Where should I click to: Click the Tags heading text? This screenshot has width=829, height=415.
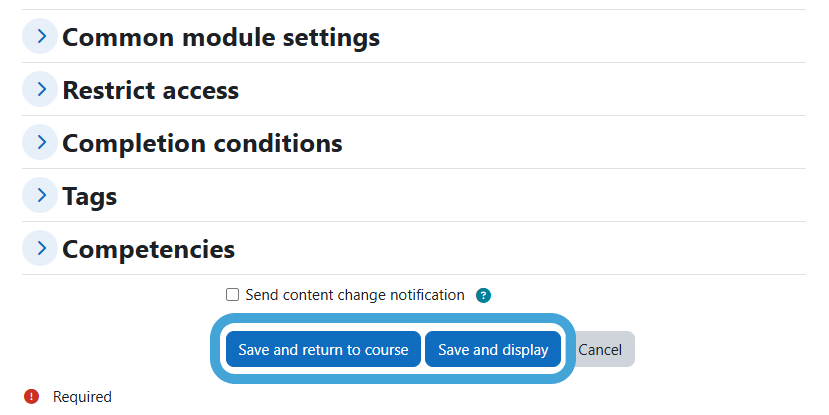coord(90,197)
